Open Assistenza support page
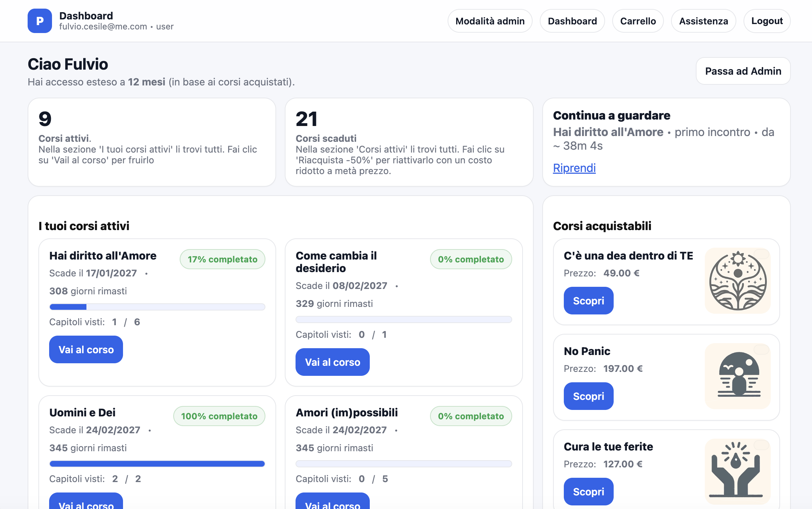Viewport: 812px width, 509px height. point(703,20)
